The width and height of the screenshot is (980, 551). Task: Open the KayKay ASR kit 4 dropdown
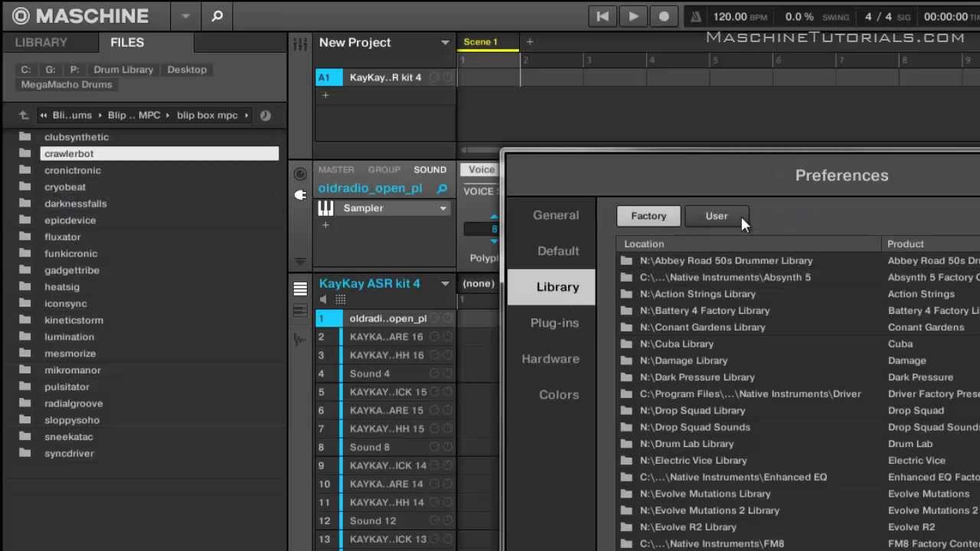pyautogui.click(x=445, y=284)
